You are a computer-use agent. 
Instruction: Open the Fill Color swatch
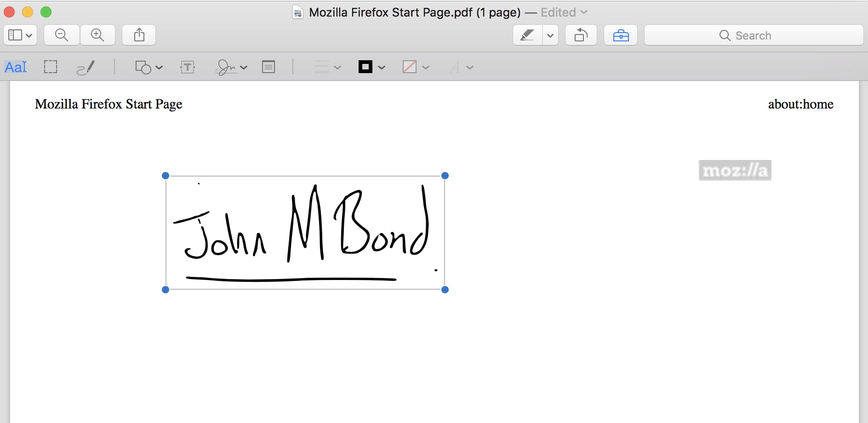point(415,67)
